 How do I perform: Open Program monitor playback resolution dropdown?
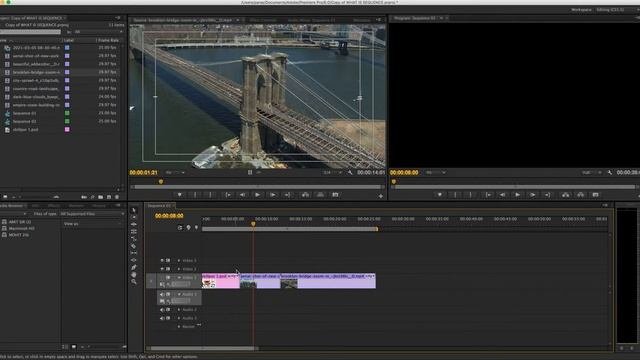click(591, 173)
